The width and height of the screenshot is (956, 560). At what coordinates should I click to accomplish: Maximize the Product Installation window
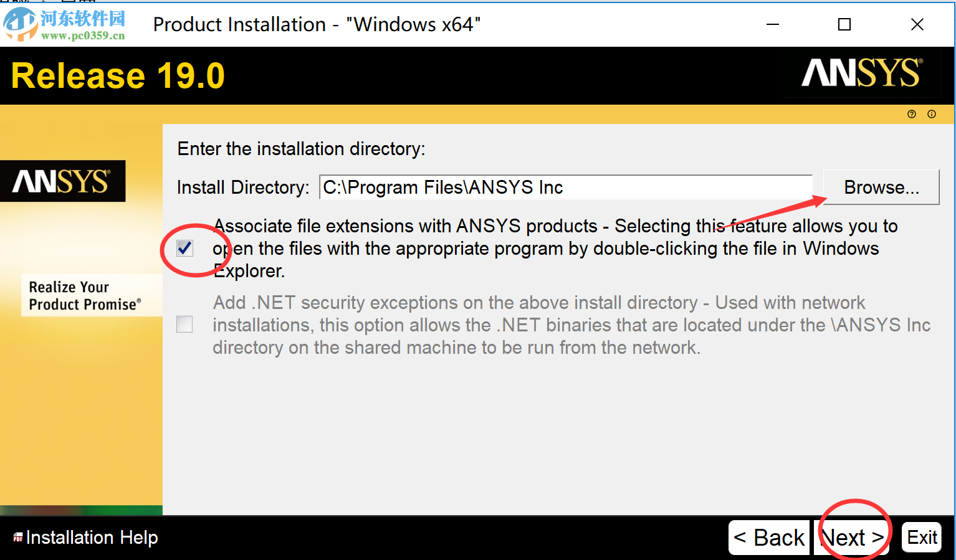[844, 24]
